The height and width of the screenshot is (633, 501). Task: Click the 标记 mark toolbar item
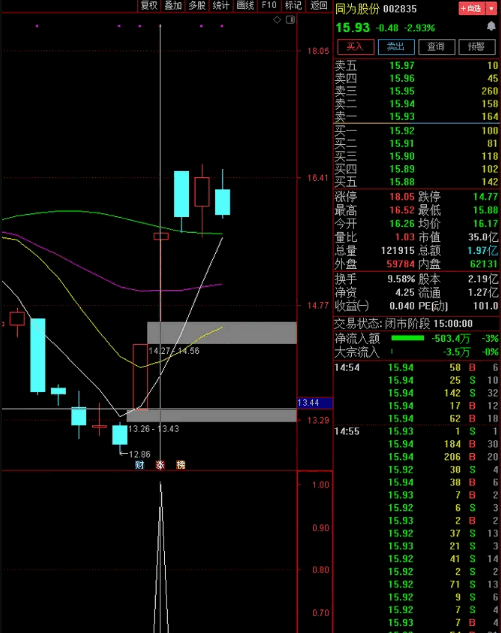pyautogui.click(x=293, y=5)
